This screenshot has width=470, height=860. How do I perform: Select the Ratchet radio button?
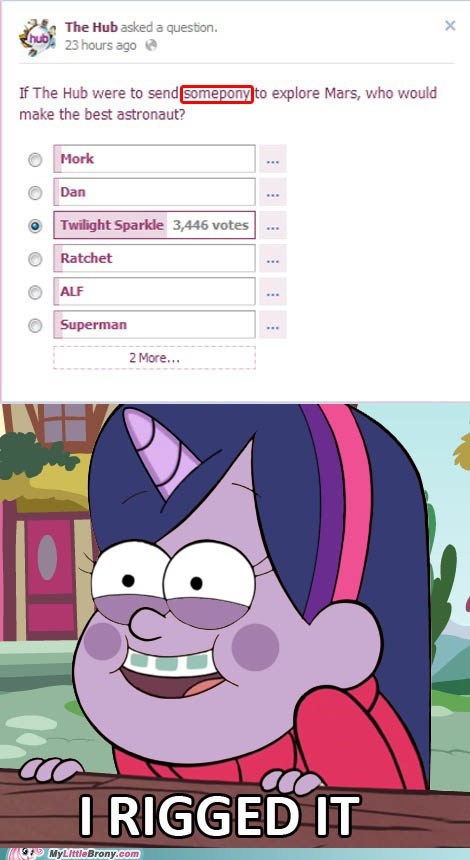tap(35, 259)
